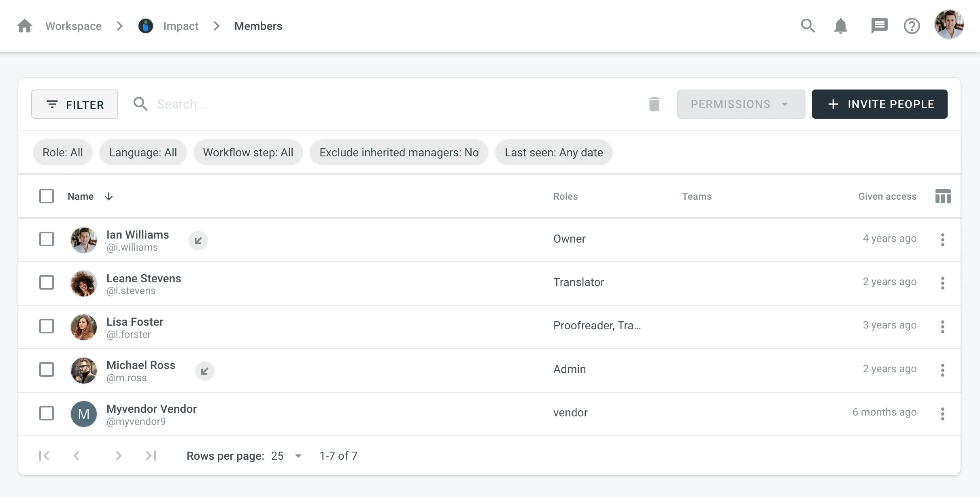Screen dimensions: 980x497
Task: Click the table grid layout icon
Action: 943,196
